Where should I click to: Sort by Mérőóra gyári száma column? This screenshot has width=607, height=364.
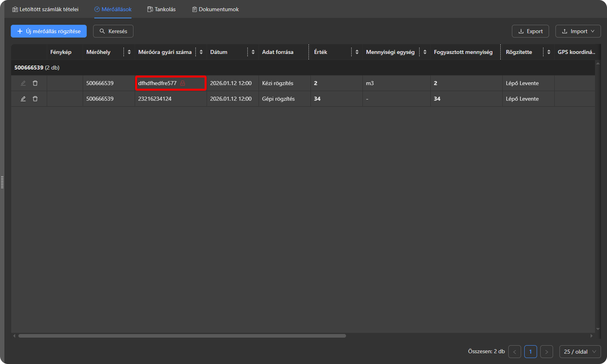pos(201,52)
